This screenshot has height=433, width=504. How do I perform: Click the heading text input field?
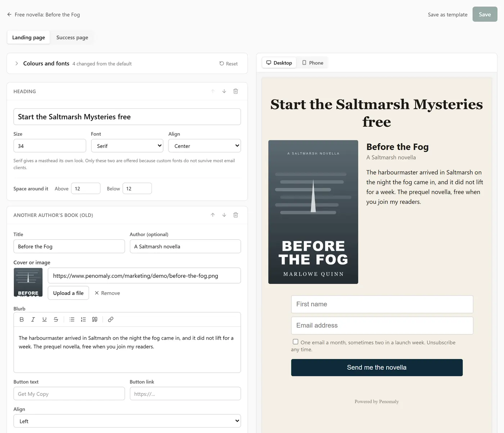tap(127, 117)
